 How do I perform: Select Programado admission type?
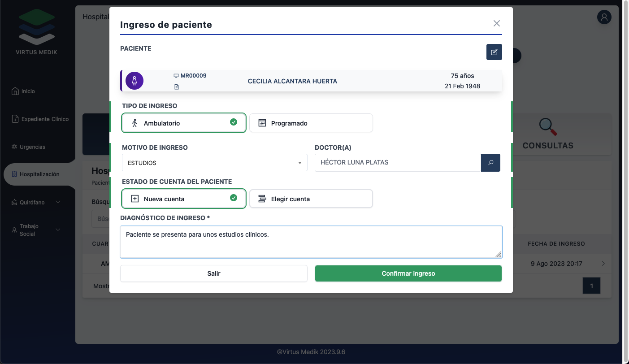click(x=311, y=123)
